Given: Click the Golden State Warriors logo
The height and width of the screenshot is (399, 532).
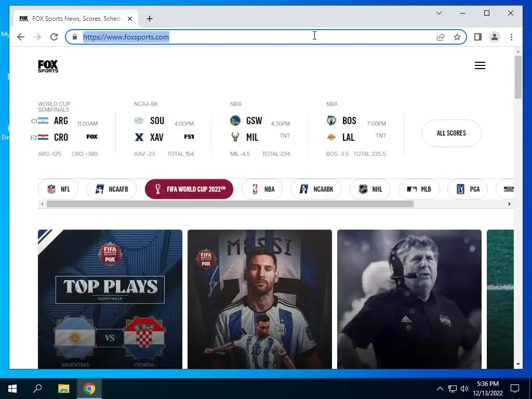Looking at the screenshot, I should click(235, 121).
